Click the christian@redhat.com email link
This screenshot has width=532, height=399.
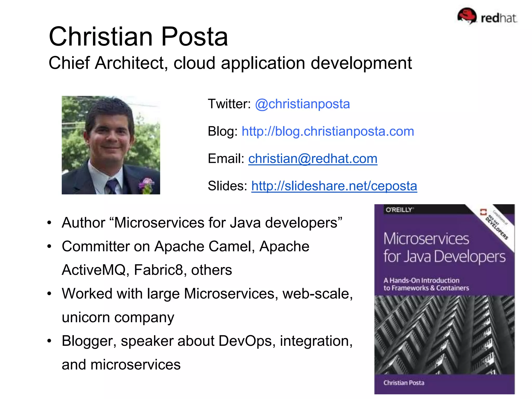tap(313, 158)
